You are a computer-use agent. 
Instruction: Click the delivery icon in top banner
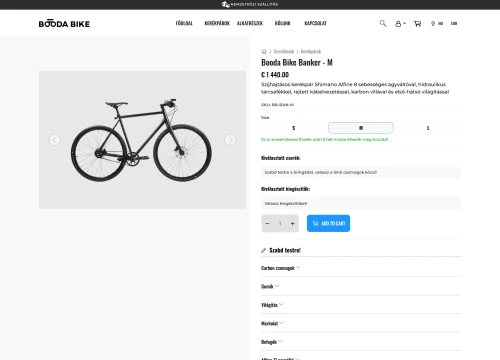(x=226, y=4)
